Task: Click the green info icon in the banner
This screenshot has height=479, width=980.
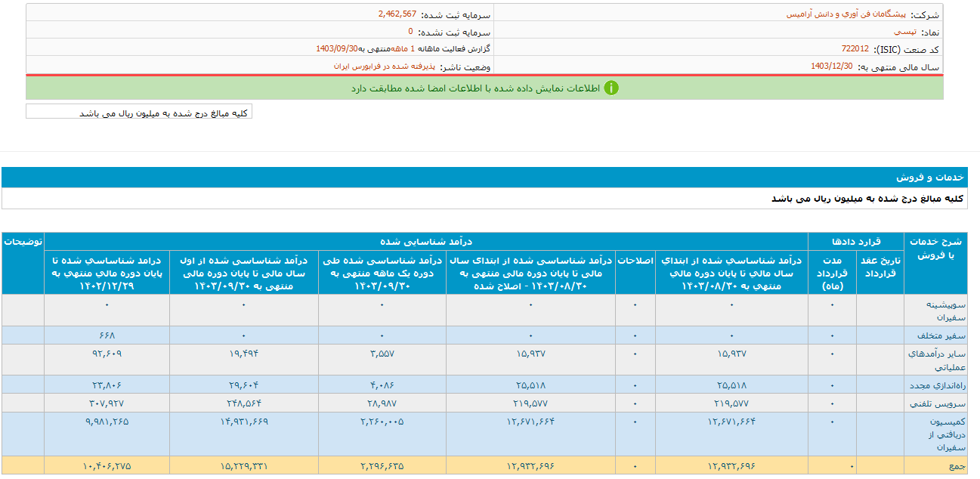Action: coord(611,88)
